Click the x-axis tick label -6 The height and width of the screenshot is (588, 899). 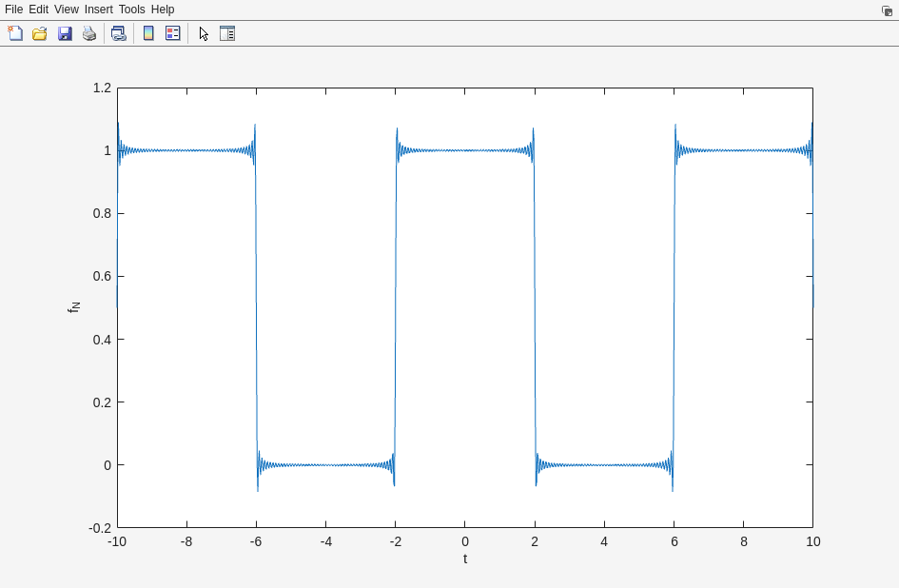click(x=256, y=541)
